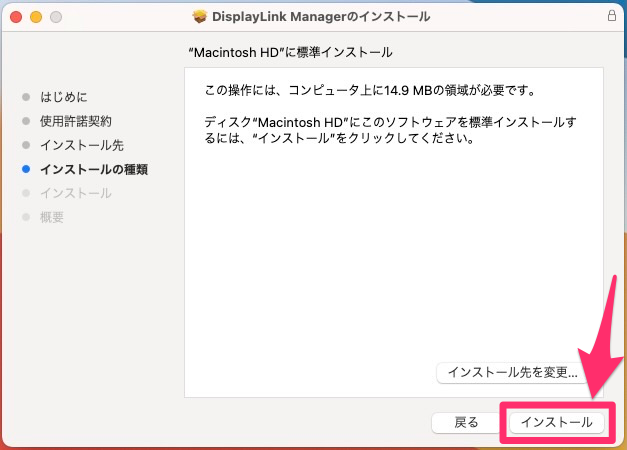Close the installer with the red button
This screenshot has height=450, width=627.
[x=17, y=17]
